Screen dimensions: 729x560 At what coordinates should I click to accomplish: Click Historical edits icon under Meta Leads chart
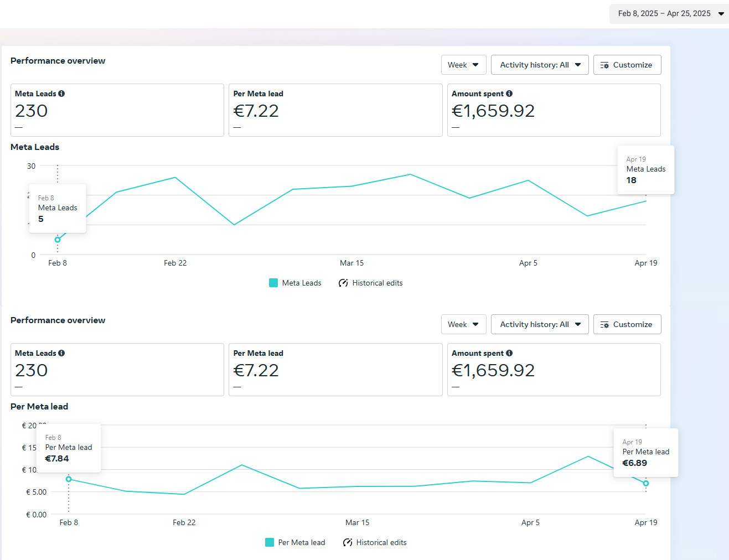pos(343,283)
